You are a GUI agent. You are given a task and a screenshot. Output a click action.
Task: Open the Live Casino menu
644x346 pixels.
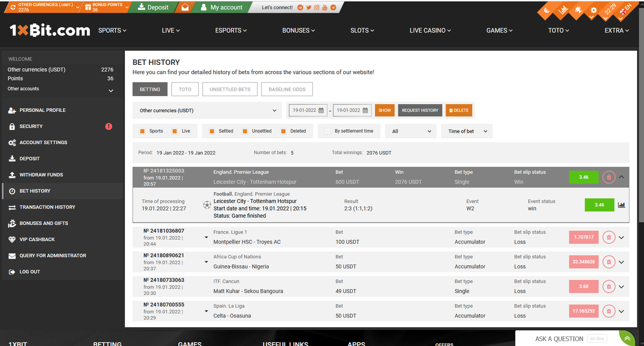430,30
